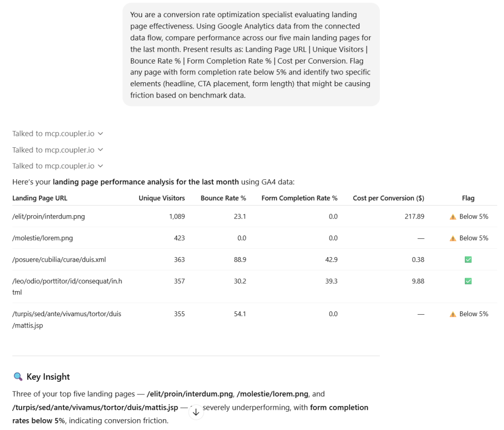Expand the third "Talked to mcp.coupler.io" entry

coord(58,166)
